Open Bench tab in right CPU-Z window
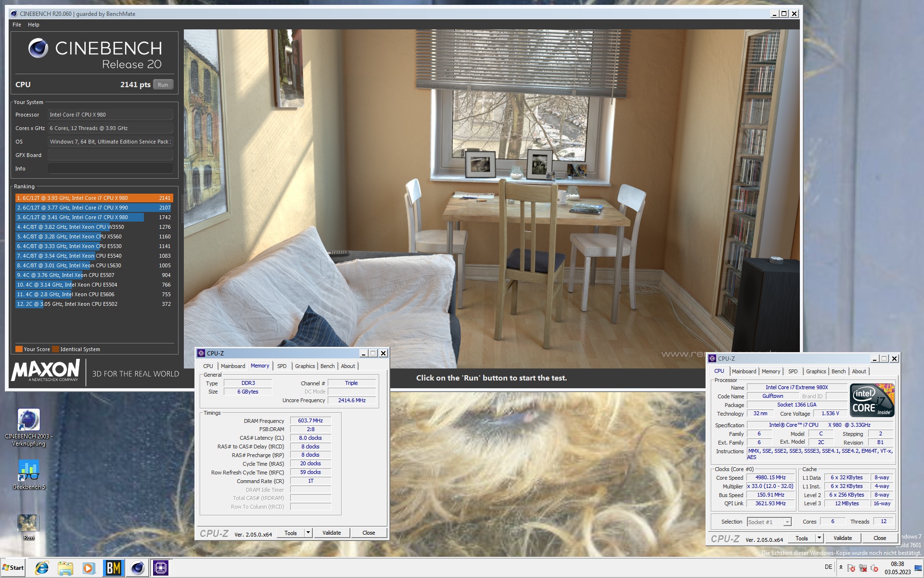 (839, 371)
